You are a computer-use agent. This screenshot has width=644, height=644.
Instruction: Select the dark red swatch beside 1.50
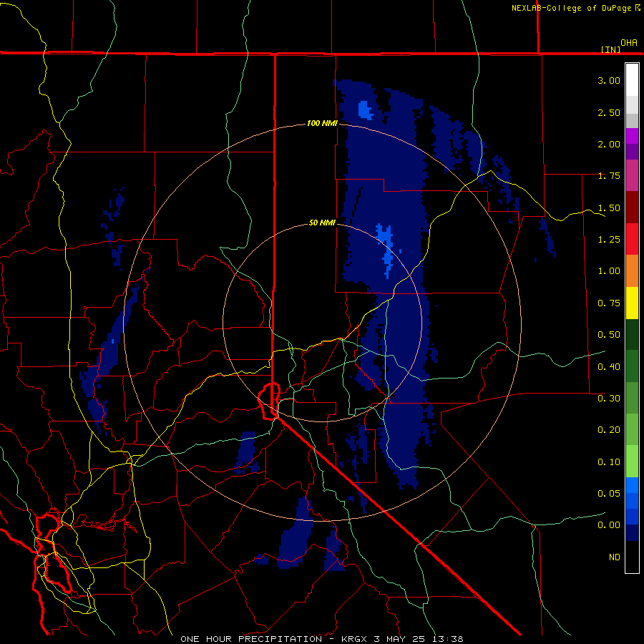click(632, 208)
